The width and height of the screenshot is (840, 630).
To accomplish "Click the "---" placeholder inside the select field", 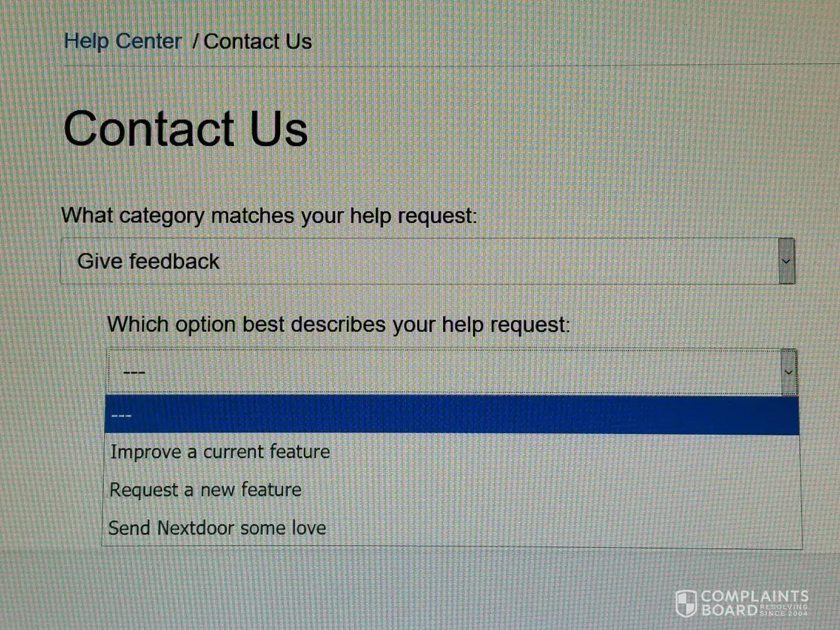I will click(134, 372).
